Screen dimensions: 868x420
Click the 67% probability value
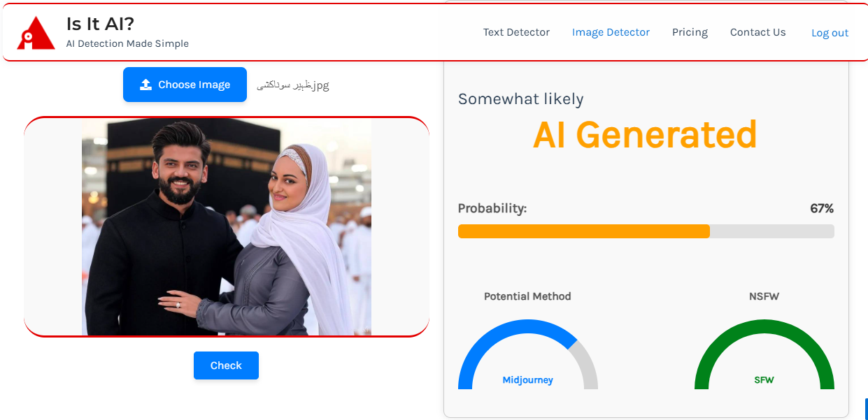[x=821, y=208]
